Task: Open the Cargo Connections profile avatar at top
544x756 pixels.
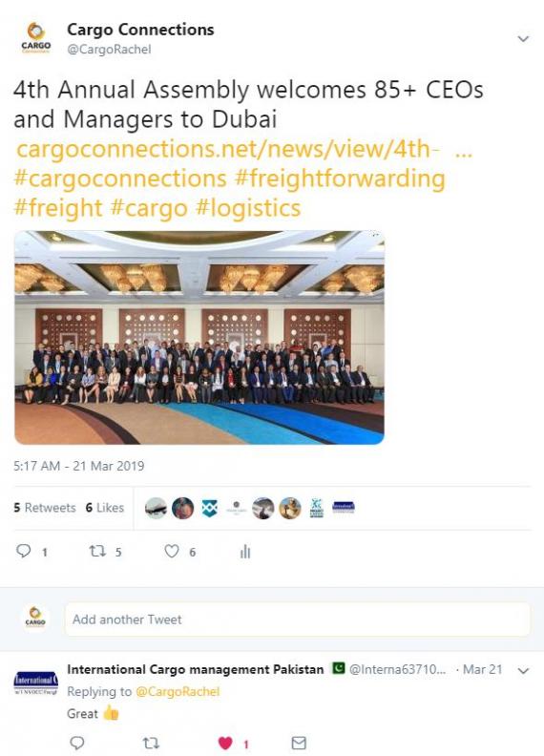Action: (35, 38)
